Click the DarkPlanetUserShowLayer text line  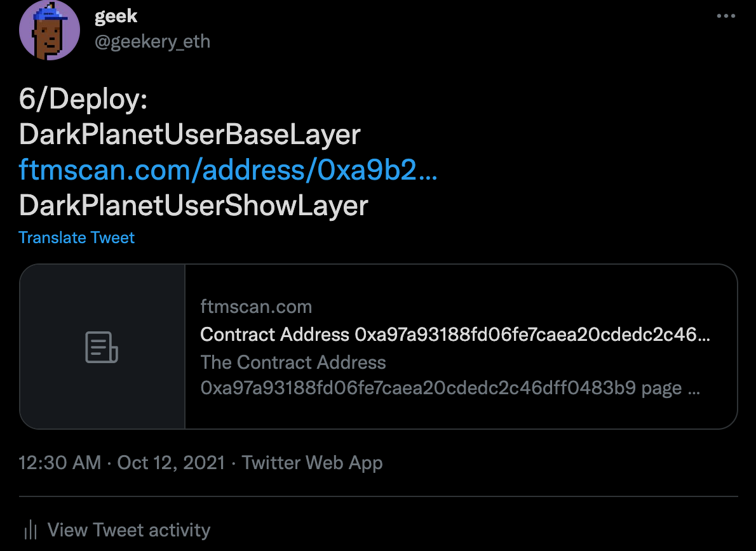coord(193,206)
